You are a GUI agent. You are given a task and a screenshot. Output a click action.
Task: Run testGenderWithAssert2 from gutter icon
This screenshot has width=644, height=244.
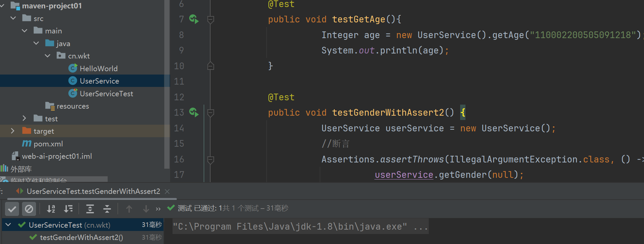point(194,113)
